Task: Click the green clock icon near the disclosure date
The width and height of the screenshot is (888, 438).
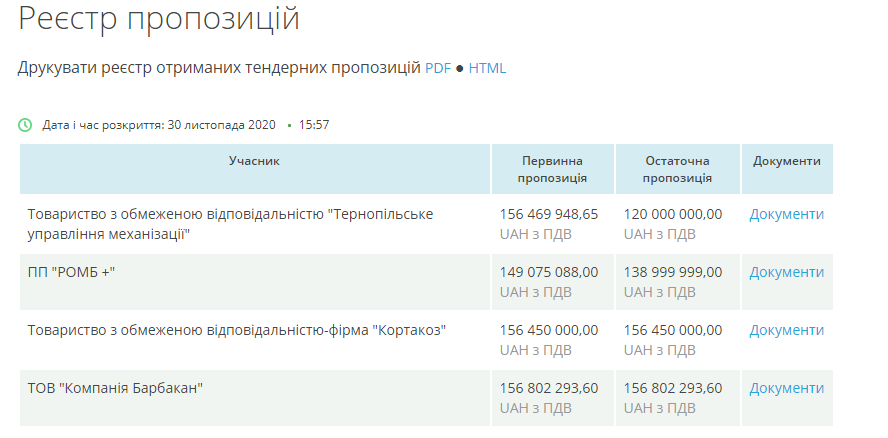Action: coord(25,125)
